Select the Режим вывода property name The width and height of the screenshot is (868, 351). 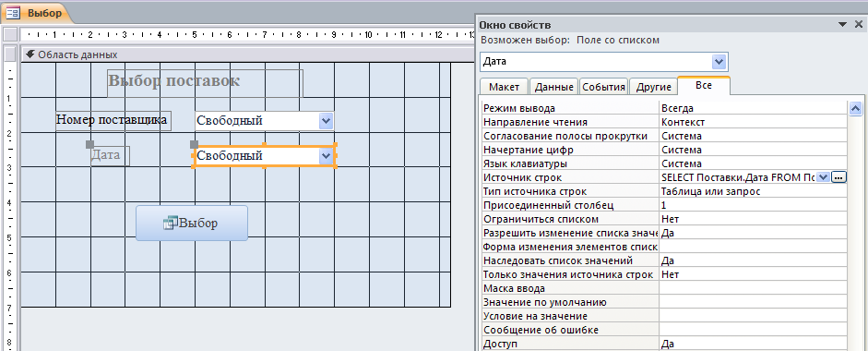[x=570, y=108]
